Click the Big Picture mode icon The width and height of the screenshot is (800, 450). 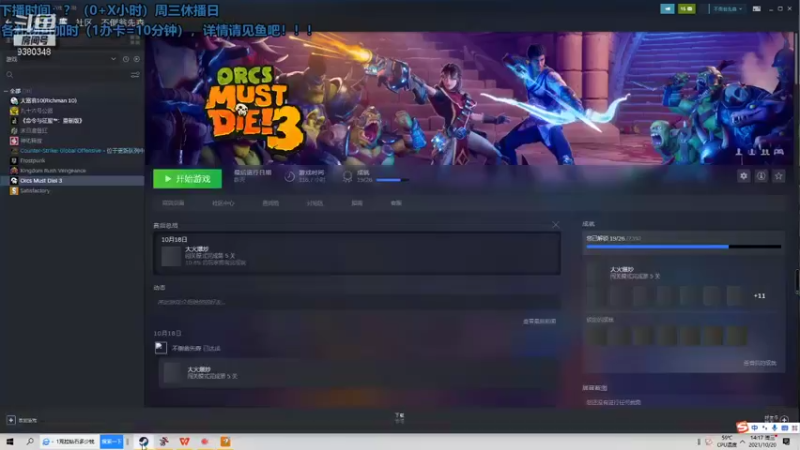click(757, 9)
